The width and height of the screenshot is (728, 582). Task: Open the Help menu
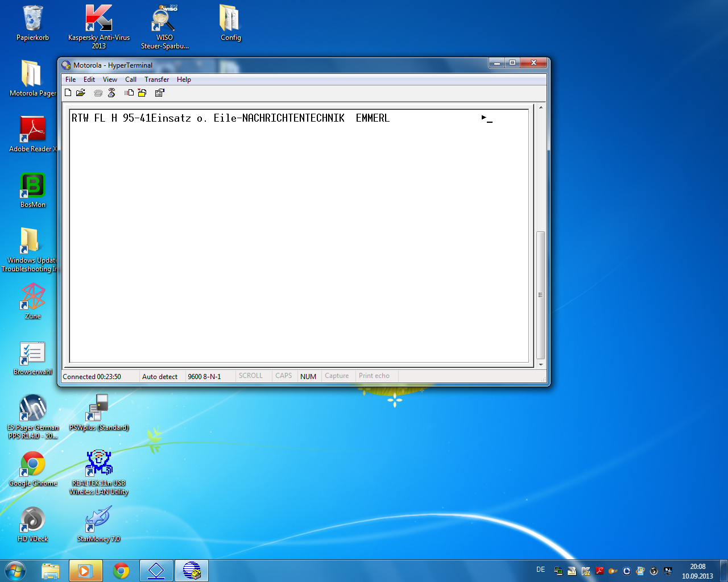(184, 80)
